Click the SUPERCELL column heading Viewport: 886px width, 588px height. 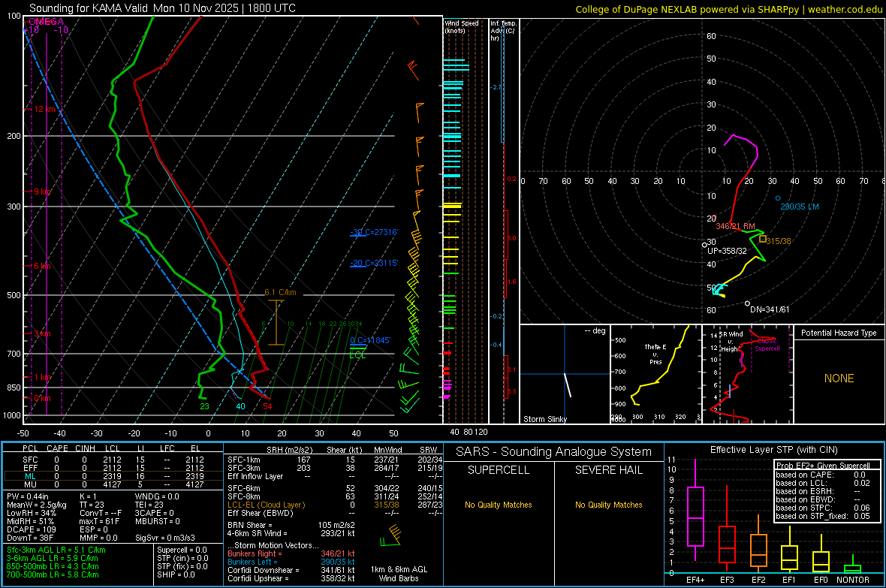click(x=499, y=470)
